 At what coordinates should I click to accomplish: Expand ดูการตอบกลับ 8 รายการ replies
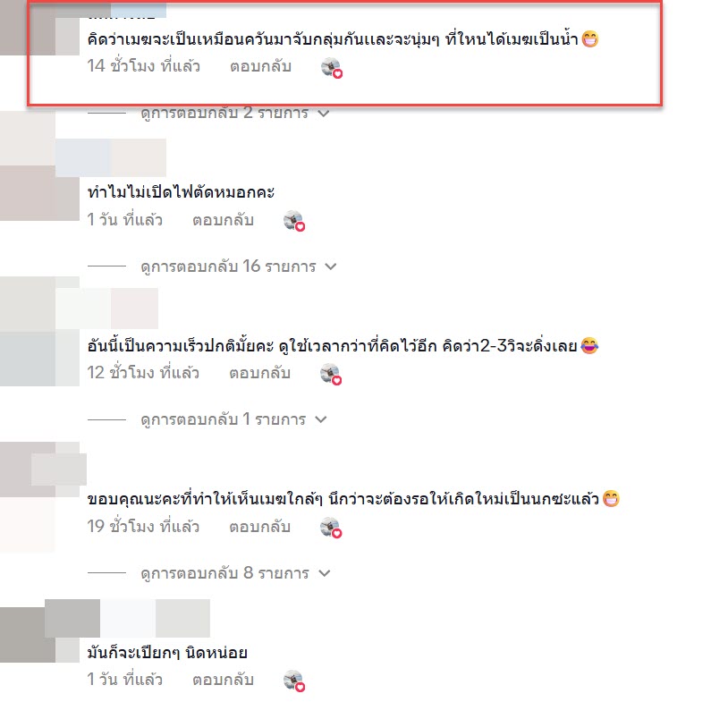(x=235, y=573)
